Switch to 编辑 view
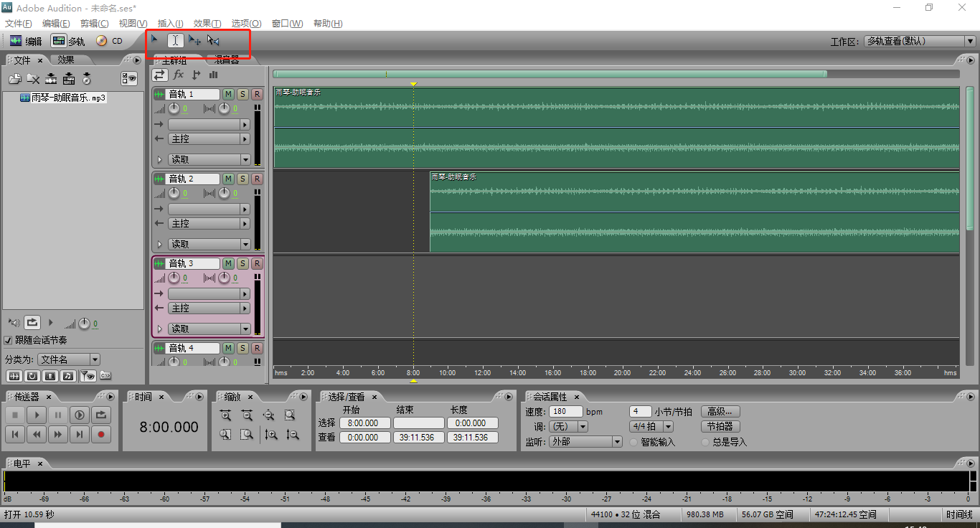The width and height of the screenshot is (980, 528). pos(26,41)
